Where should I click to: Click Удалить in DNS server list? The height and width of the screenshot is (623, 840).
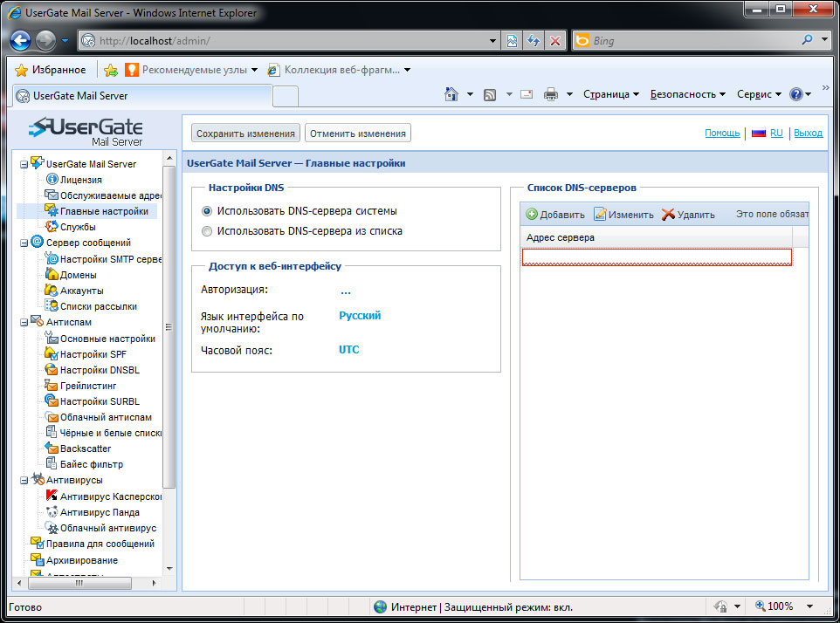click(x=688, y=214)
